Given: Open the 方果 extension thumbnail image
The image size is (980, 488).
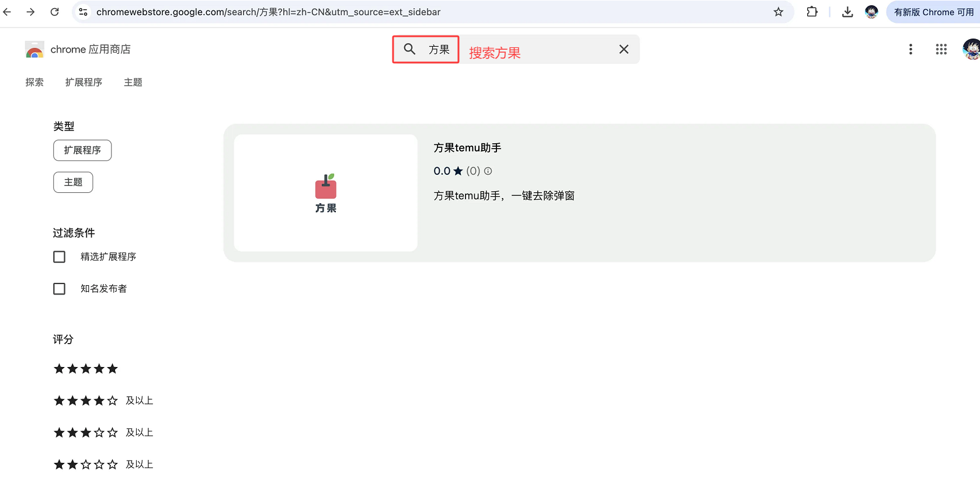Looking at the screenshot, I should click(326, 193).
